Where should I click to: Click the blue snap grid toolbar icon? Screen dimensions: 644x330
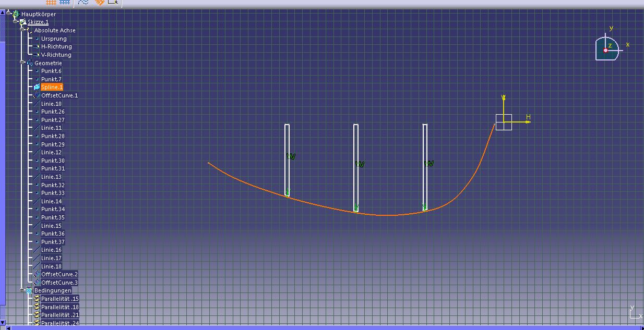tap(65, 2)
